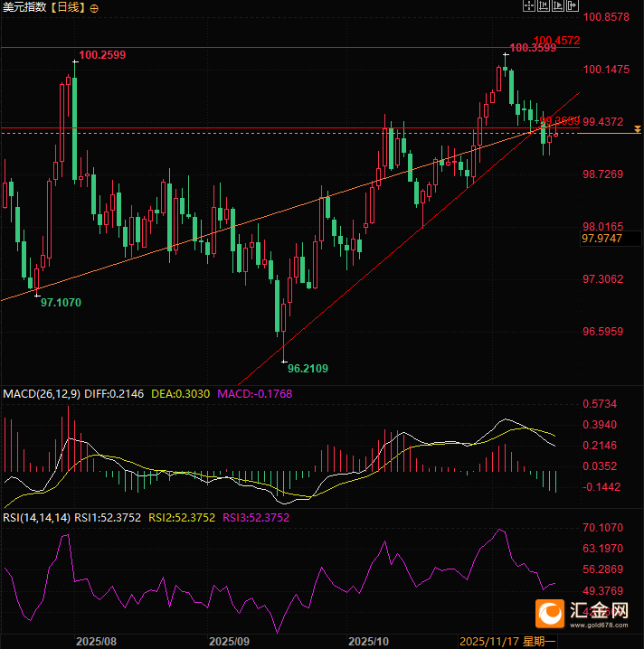The height and width of the screenshot is (649, 644).
Task: Click the RSI2:52.3752 value
Action: [182, 518]
